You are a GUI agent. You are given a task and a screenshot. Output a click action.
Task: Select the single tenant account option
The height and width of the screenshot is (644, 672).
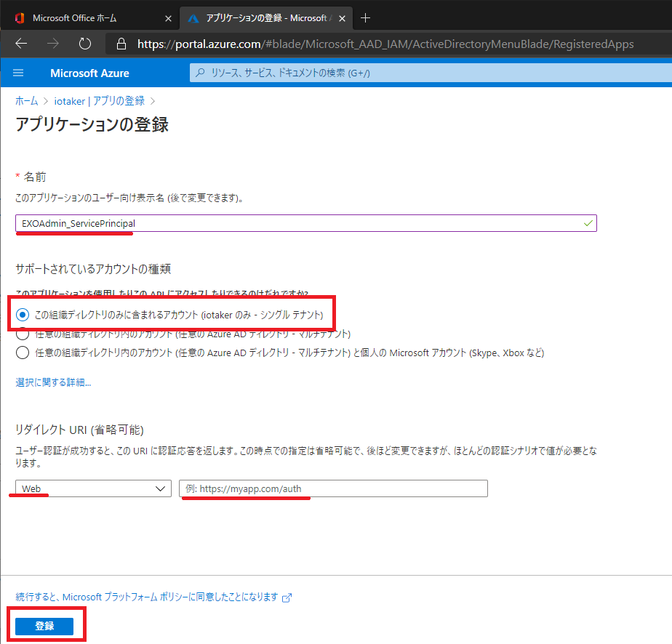23,315
